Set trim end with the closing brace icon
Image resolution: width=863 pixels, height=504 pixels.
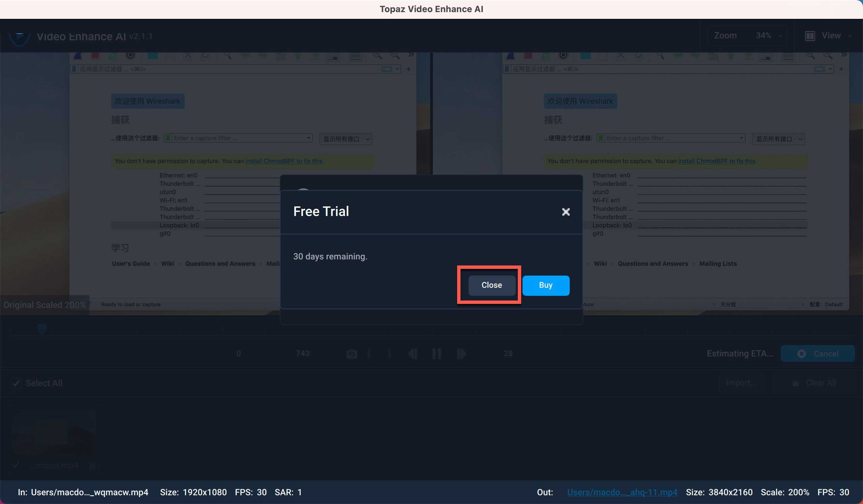(x=389, y=354)
